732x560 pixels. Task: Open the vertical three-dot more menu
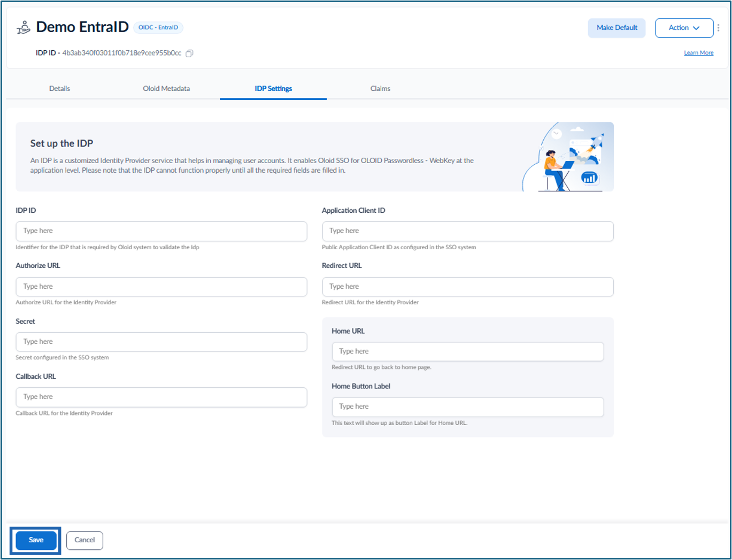(718, 28)
